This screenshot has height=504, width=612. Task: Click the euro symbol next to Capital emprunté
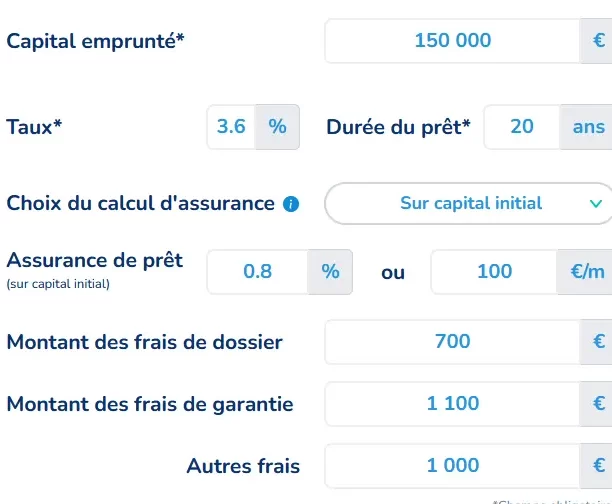click(598, 40)
